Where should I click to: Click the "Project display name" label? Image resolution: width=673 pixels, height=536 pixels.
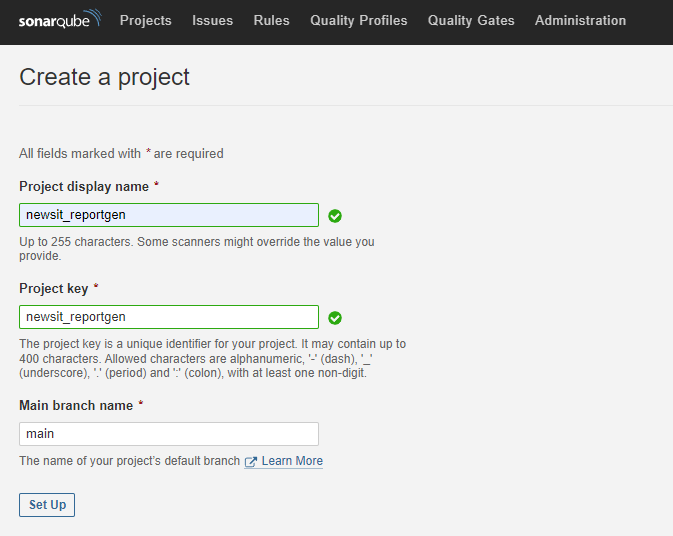tap(84, 187)
